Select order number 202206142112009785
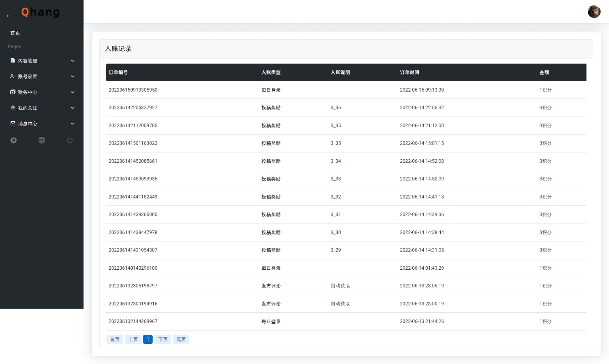 pos(133,125)
